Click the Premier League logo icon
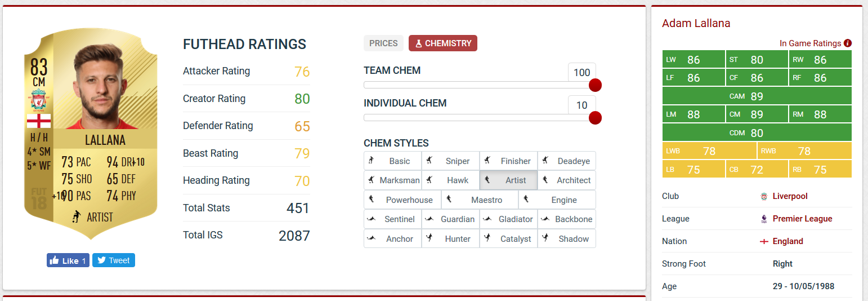 pyautogui.click(x=764, y=219)
